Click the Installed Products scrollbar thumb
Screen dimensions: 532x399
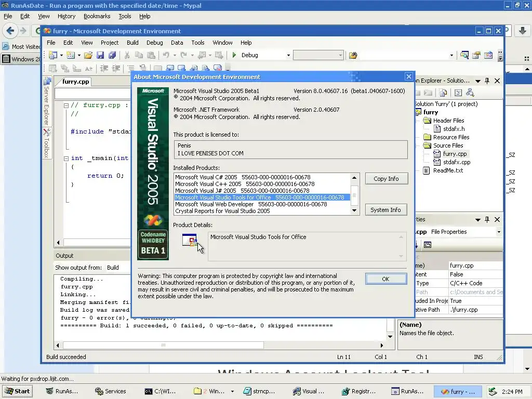(x=354, y=195)
